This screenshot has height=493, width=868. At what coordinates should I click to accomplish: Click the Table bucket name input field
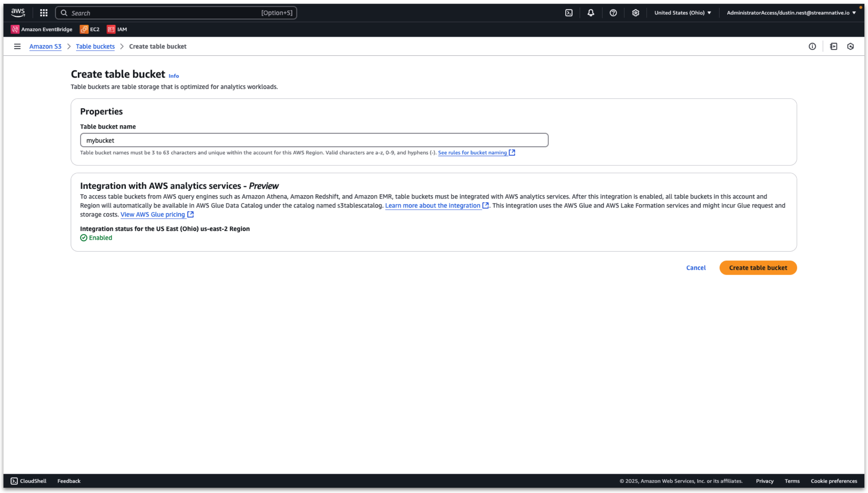tap(314, 140)
